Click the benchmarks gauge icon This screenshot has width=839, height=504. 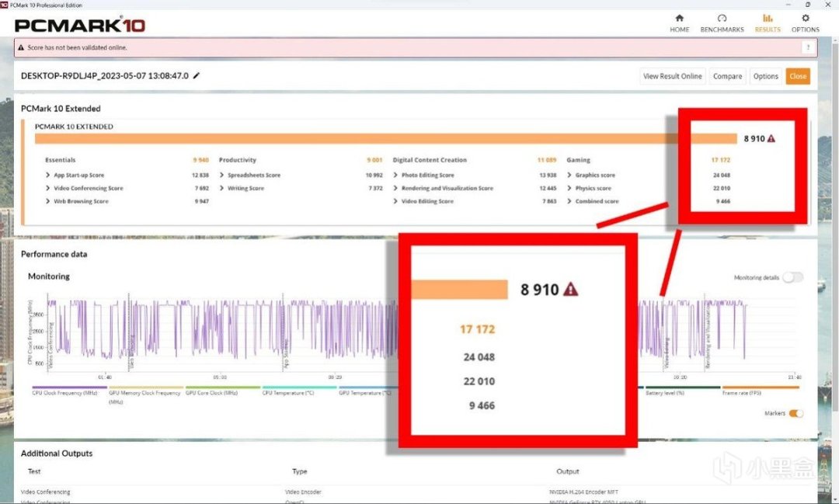722,18
